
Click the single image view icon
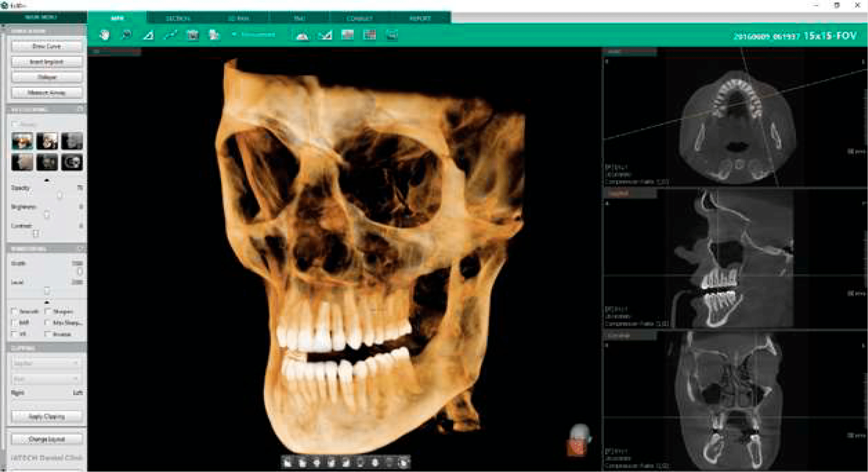tap(347, 35)
